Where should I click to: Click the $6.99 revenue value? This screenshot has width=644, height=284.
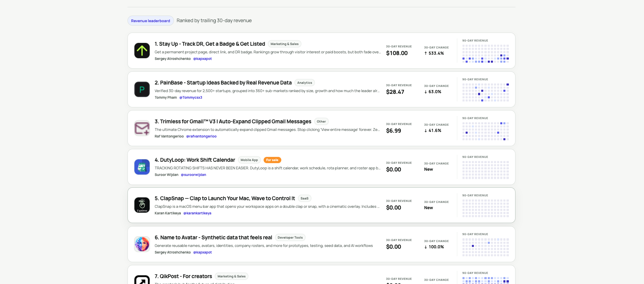coord(394,131)
